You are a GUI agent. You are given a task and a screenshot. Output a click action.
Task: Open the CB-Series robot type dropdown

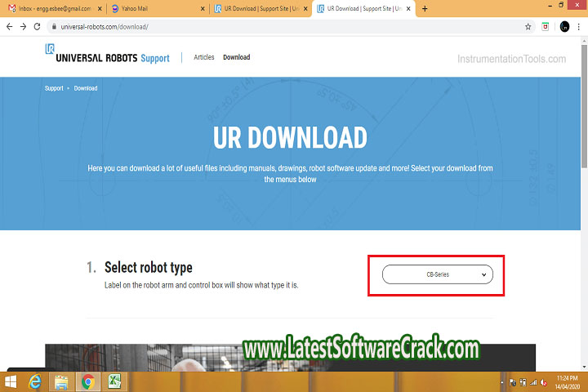click(x=438, y=274)
